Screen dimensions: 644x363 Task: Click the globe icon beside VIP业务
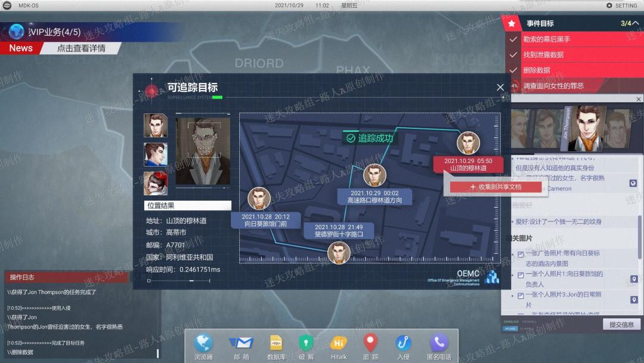tap(17, 32)
